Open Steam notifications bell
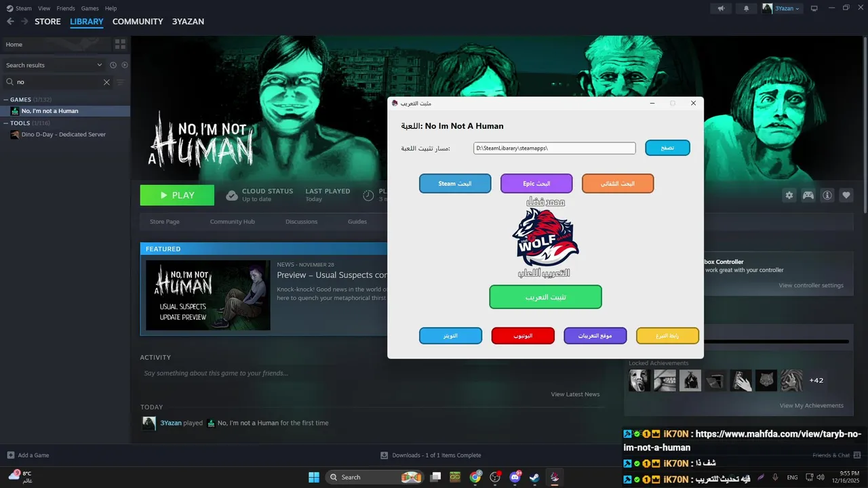This screenshot has width=868, height=488. click(747, 8)
